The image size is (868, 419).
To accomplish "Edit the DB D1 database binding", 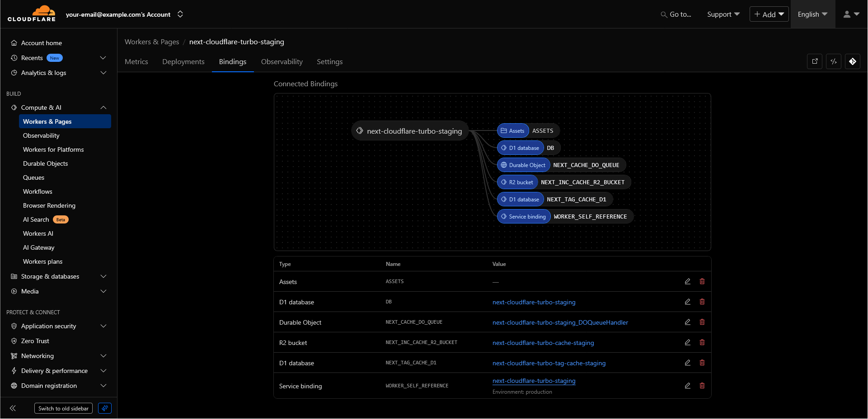I will click(x=688, y=302).
